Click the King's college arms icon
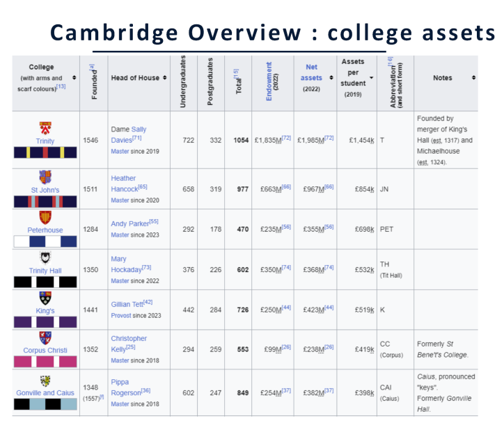This screenshot has width=504, height=423. [45, 298]
